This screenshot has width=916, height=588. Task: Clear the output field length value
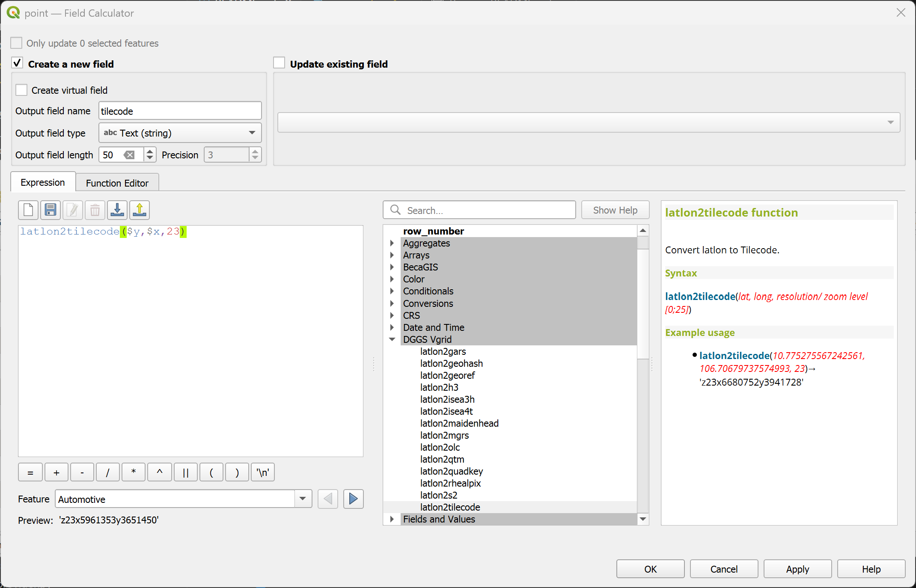[x=129, y=155]
